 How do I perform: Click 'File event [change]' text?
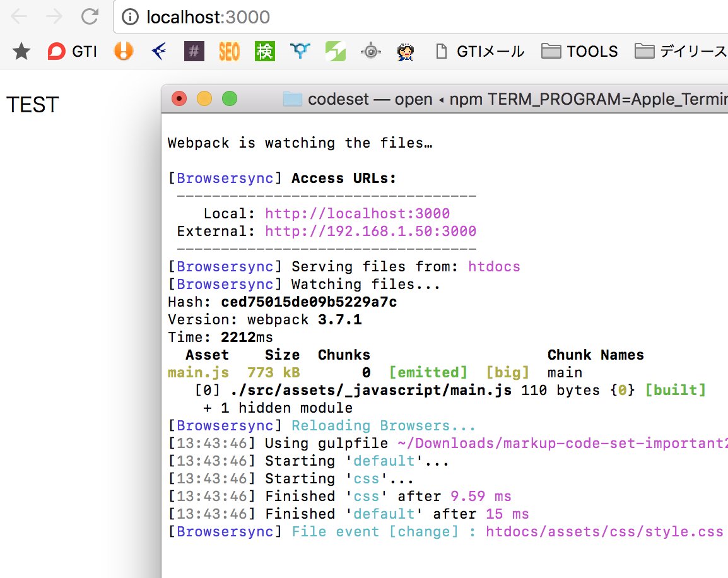pos(375,531)
